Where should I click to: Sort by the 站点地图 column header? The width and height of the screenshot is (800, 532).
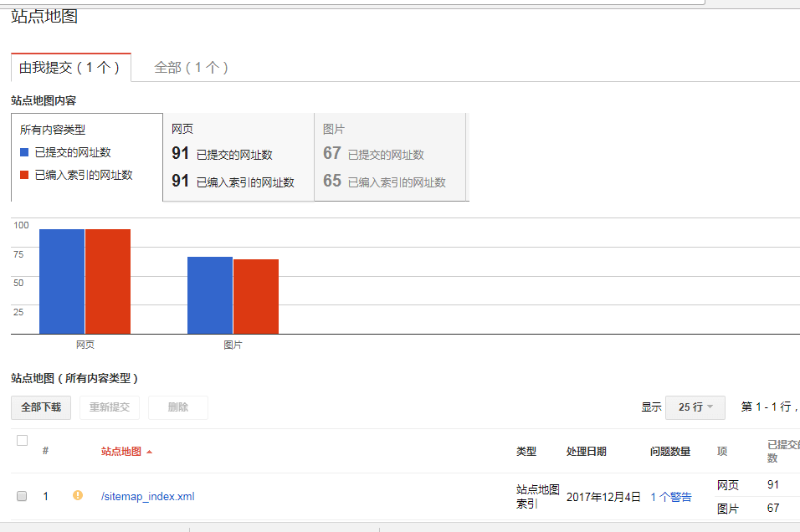click(x=121, y=452)
